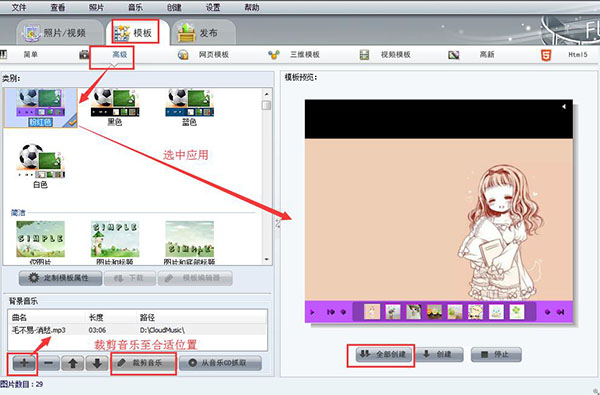Viewport: 600px width, 395px height.
Task: Choose the 白色 white template thumbnail
Action: pyautogui.click(x=40, y=166)
